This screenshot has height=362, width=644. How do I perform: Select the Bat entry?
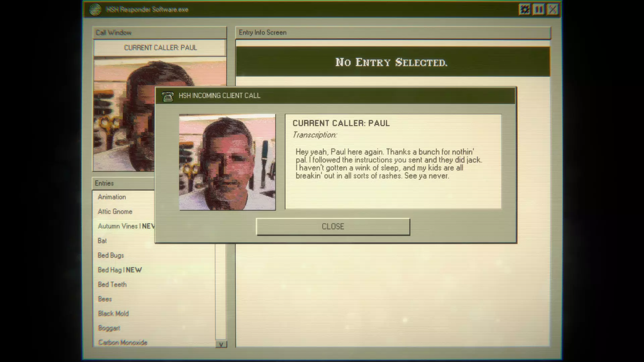tap(102, 241)
